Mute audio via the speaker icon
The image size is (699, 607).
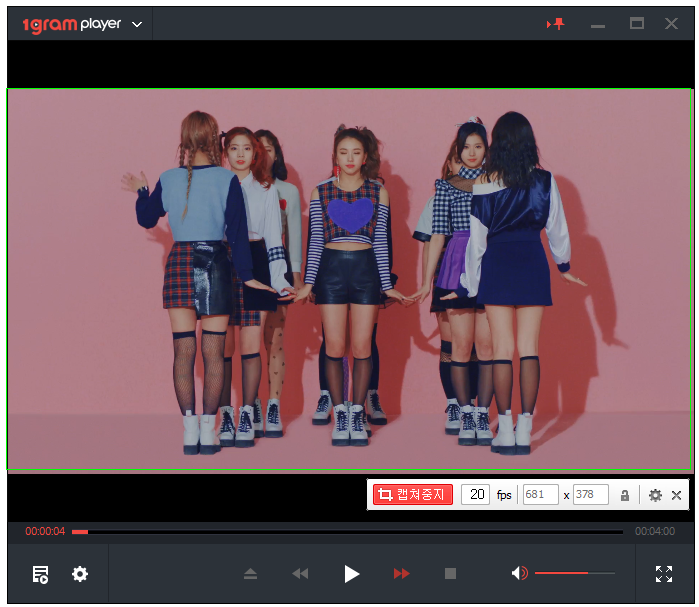519,573
